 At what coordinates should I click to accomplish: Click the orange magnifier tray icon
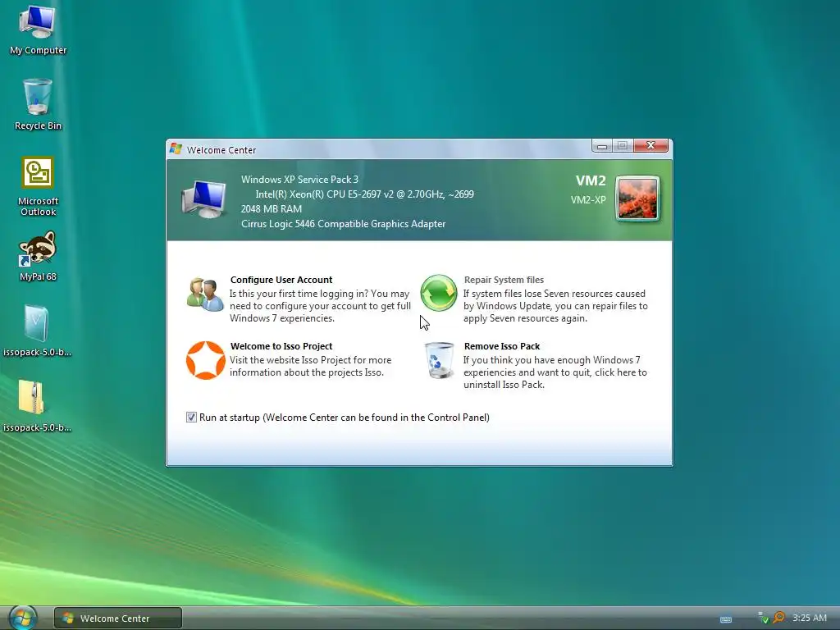point(778,618)
